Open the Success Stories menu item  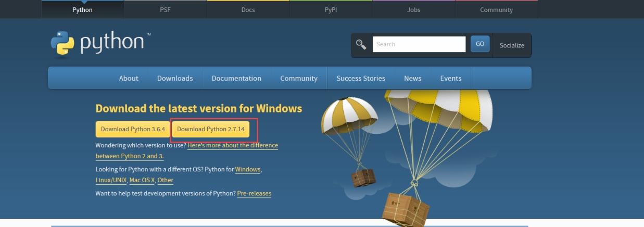pyautogui.click(x=361, y=78)
